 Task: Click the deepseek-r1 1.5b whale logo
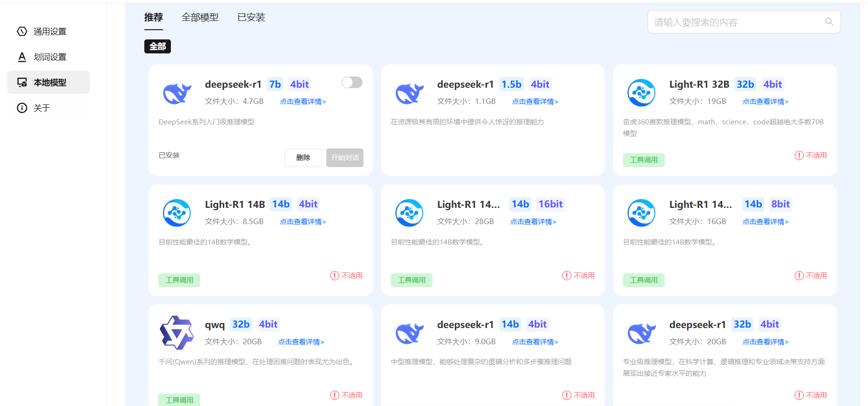pyautogui.click(x=409, y=93)
